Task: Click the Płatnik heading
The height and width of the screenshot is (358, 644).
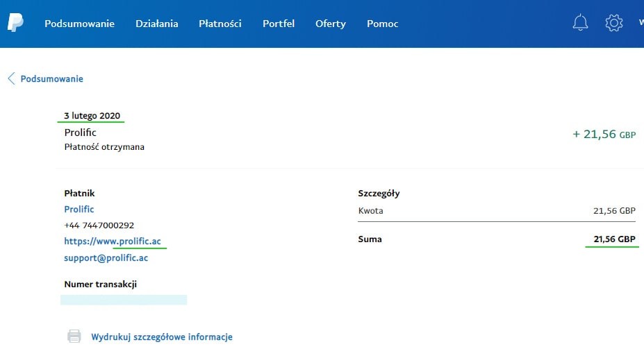Action: tap(79, 193)
